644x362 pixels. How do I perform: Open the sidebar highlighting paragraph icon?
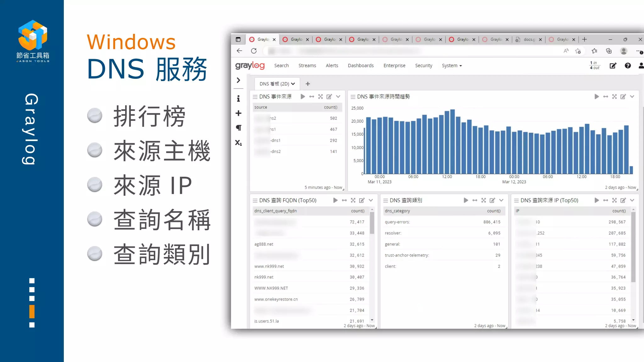tap(239, 128)
